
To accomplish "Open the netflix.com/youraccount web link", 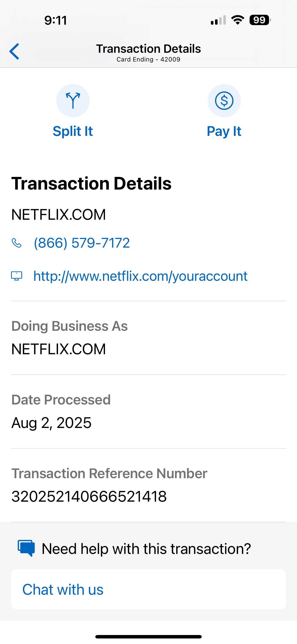I will [140, 276].
